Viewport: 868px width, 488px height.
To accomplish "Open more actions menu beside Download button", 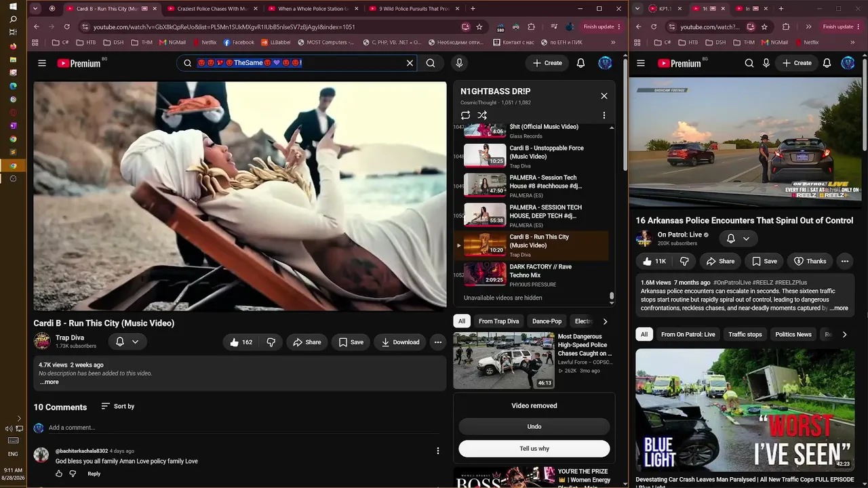I will tap(438, 342).
